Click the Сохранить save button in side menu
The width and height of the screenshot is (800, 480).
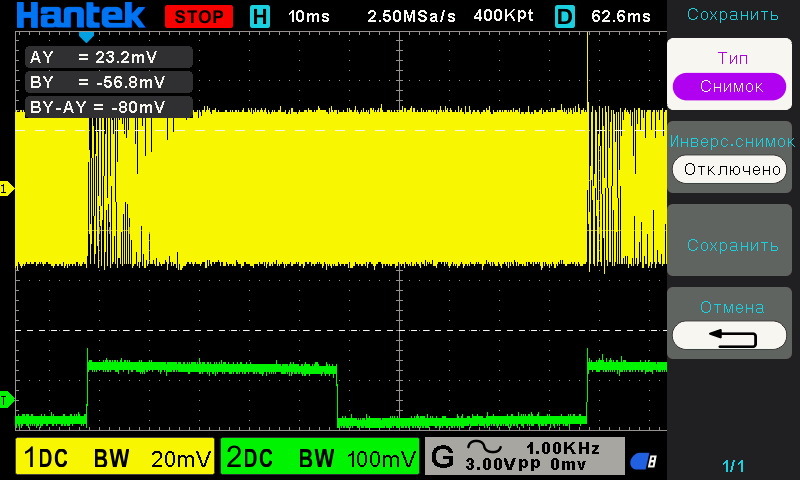[730, 240]
